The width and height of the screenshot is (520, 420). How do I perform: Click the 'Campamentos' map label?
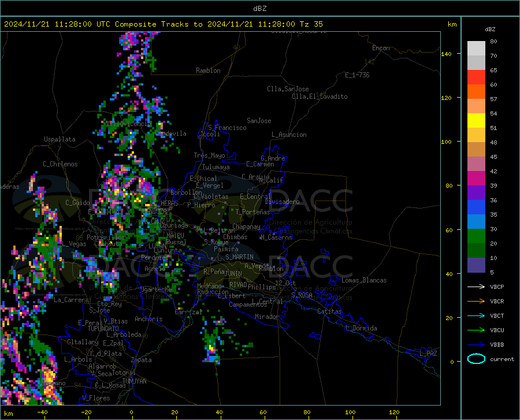pos(248,304)
